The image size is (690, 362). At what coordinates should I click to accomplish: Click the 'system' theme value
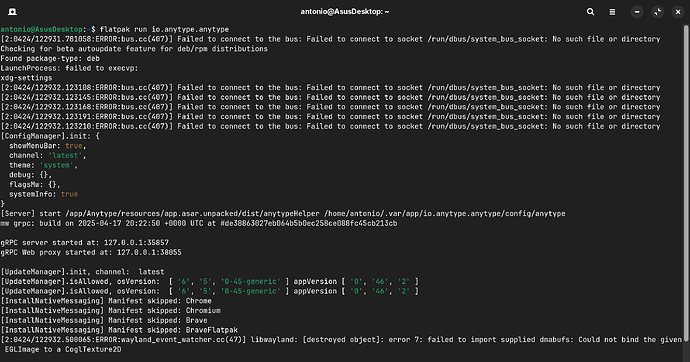[57, 165]
